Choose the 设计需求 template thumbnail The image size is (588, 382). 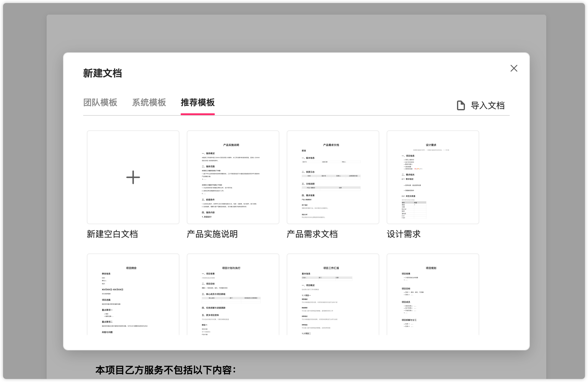point(433,177)
